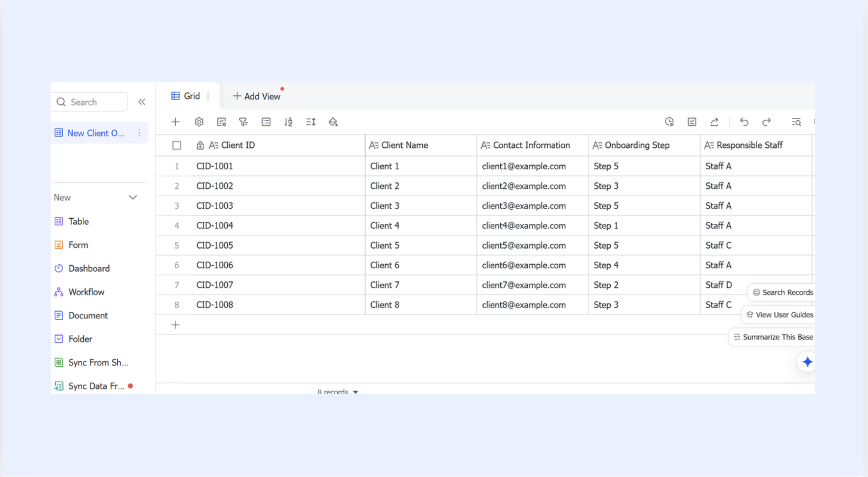
Task: Click the row height icon
Action: pyautogui.click(x=311, y=122)
